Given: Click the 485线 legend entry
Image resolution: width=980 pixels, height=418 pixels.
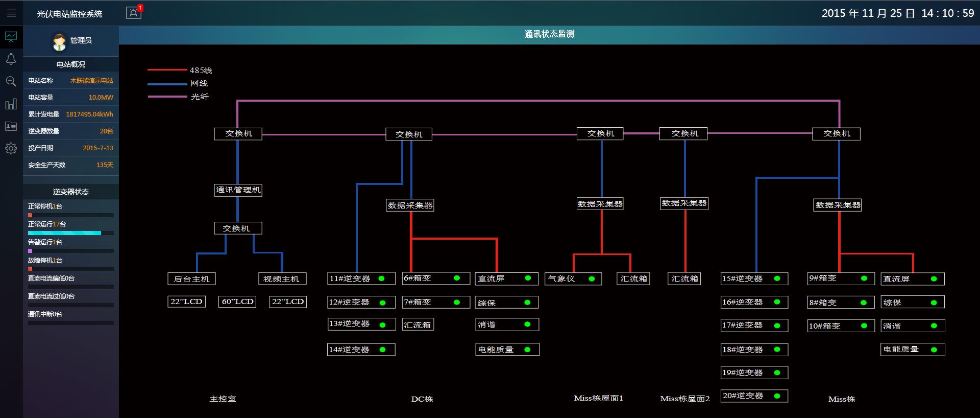Looking at the screenshot, I should (180, 71).
